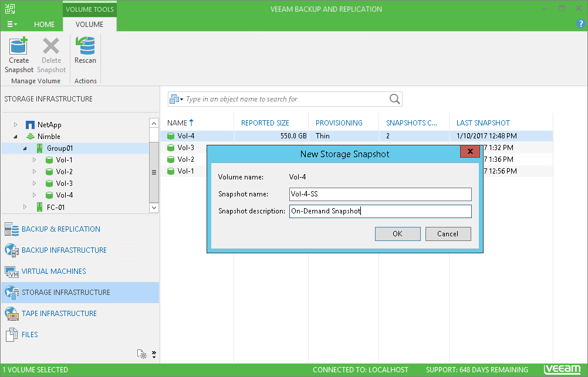Image resolution: width=588 pixels, height=377 pixels.
Task: Open FILES view
Action: [29, 335]
